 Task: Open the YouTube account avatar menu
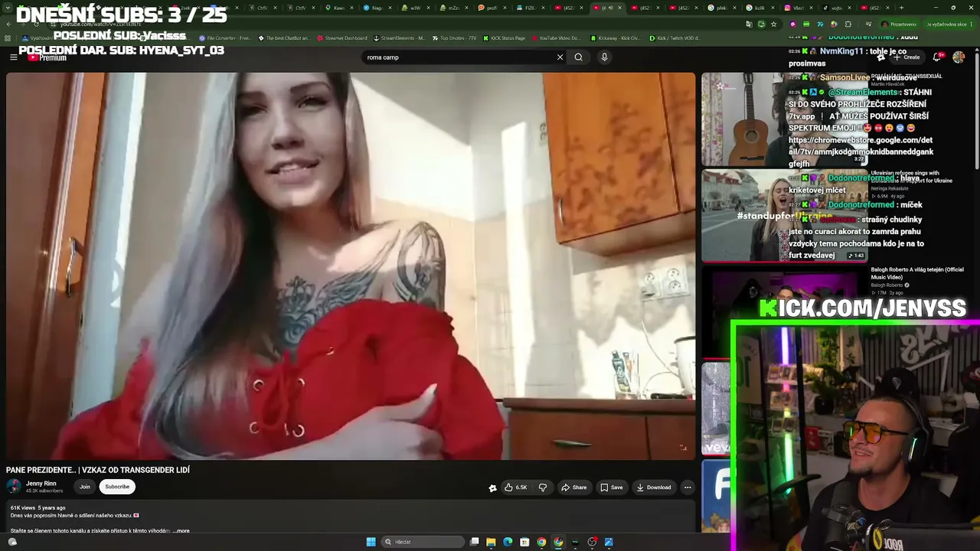[x=959, y=57]
